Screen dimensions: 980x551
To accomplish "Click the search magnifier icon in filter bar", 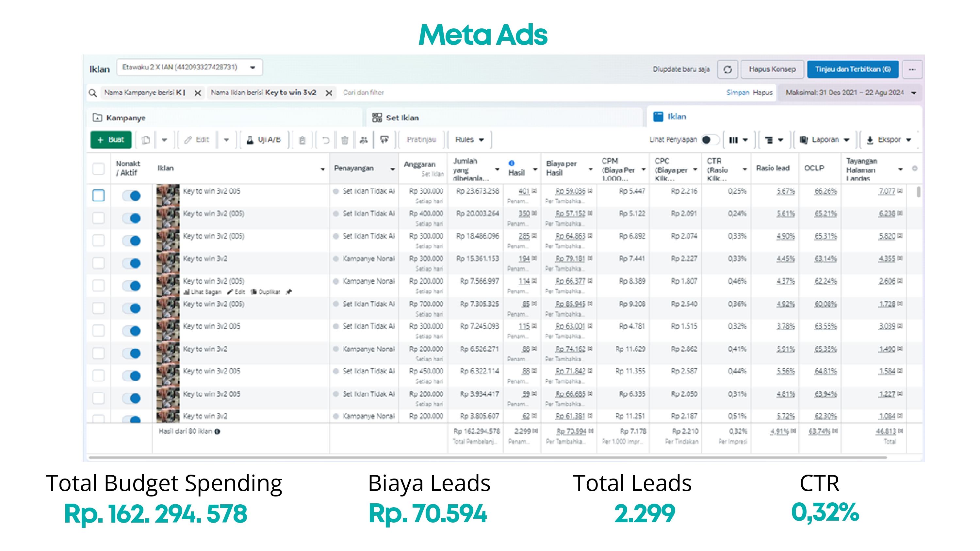I will pyautogui.click(x=92, y=93).
